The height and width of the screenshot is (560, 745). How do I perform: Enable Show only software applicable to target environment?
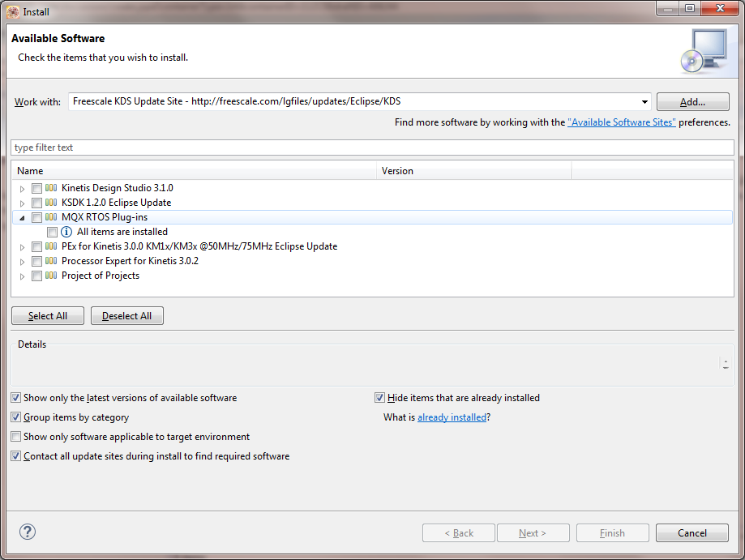point(16,437)
